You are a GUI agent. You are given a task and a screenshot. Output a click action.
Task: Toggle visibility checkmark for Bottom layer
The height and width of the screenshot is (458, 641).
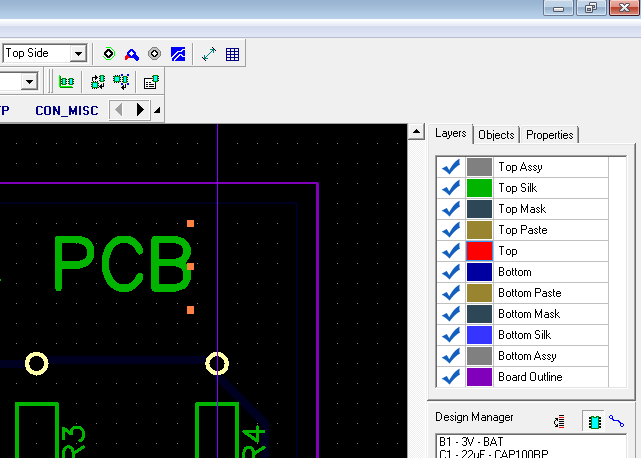pyautogui.click(x=451, y=272)
